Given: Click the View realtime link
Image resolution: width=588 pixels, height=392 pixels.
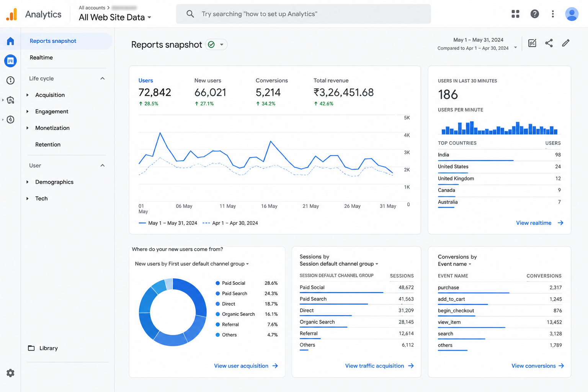Looking at the screenshot, I should (534, 223).
